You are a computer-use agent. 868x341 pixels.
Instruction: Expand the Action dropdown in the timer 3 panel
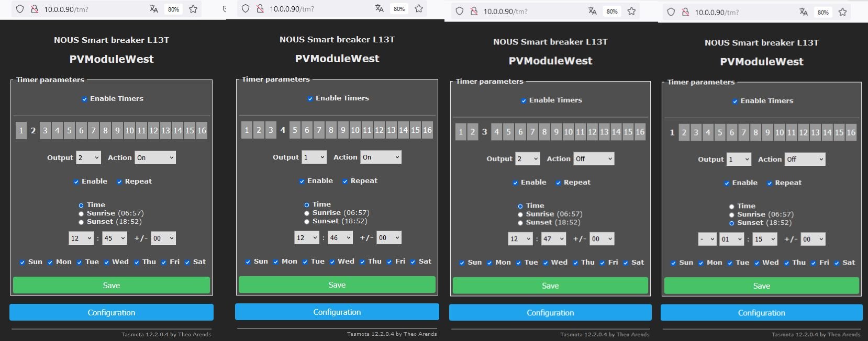click(593, 159)
